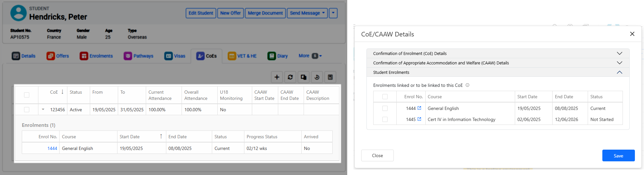Expand the CAAW Details accordion section
Screen dimensions: 644x175
pyautogui.click(x=619, y=63)
